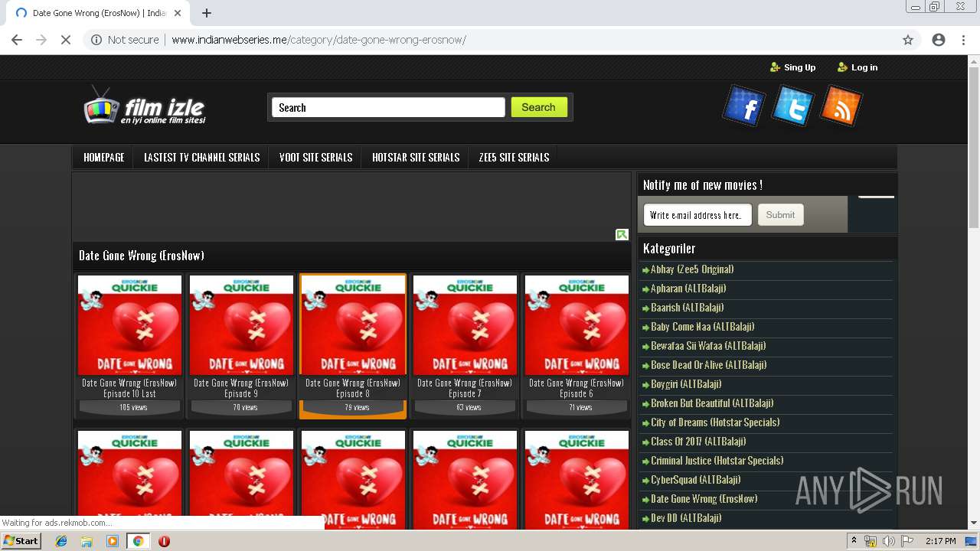Click the green Search button

539,107
